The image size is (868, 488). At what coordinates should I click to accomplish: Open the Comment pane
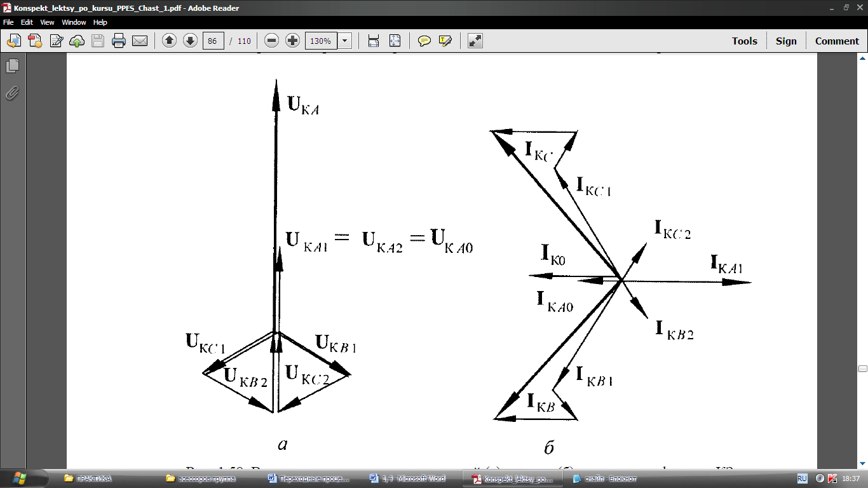pyautogui.click(x=837, y=41)
